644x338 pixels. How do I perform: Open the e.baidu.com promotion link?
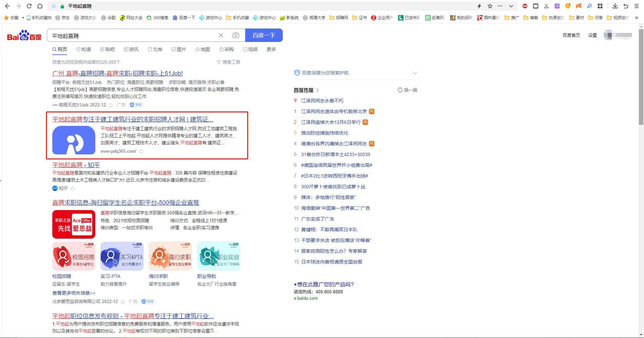[x=306, y=298]
